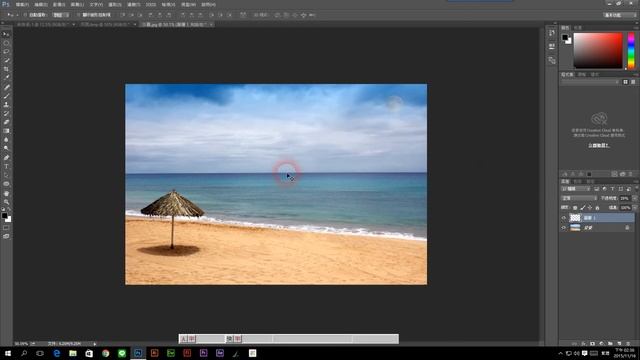
Task: Click the layer opacity value field
Action: pos(625,198)
